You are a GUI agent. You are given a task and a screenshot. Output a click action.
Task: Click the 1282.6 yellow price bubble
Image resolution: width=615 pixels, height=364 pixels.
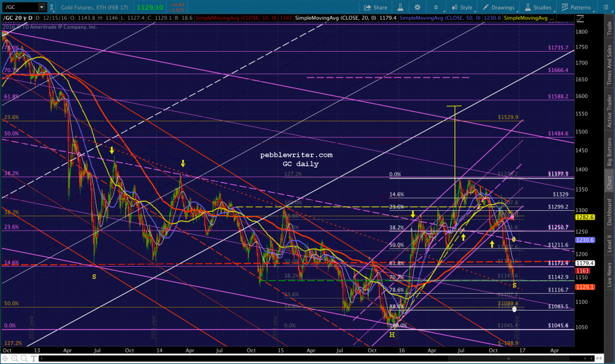click(585, 217)
